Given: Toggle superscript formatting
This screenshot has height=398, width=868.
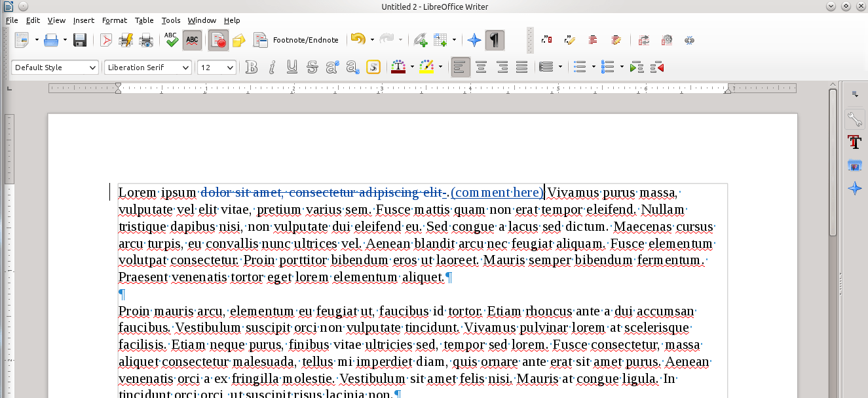Looking at the screenshot, I should (x=332, y=67).
